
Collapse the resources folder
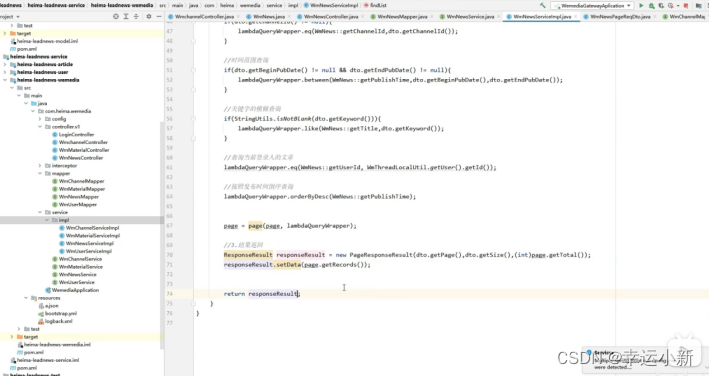click(x=26, y=298)
